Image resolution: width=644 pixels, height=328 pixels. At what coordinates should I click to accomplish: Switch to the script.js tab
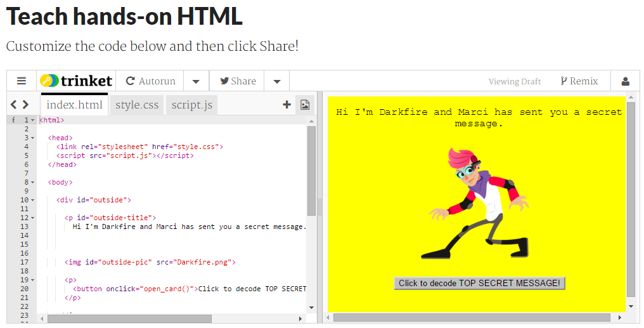pos(192,105)
